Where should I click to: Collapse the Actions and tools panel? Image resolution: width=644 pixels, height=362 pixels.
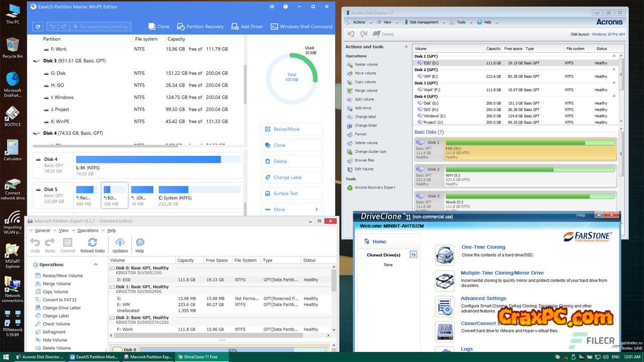(x=406, y=47)
